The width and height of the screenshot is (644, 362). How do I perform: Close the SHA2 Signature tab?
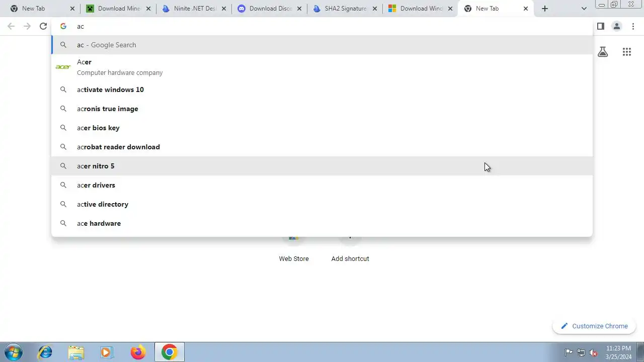point(375,9)
